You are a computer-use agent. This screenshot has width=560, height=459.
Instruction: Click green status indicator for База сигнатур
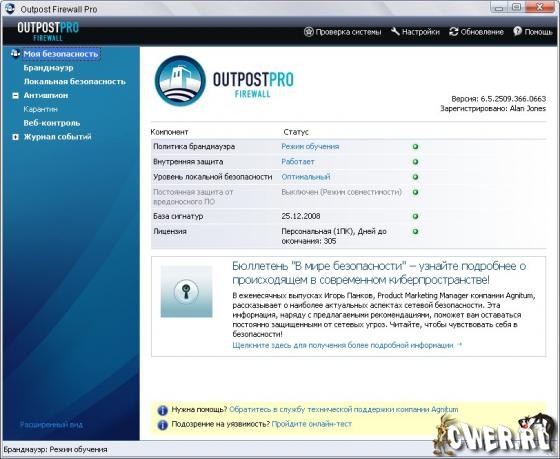[x=415, y=216]
